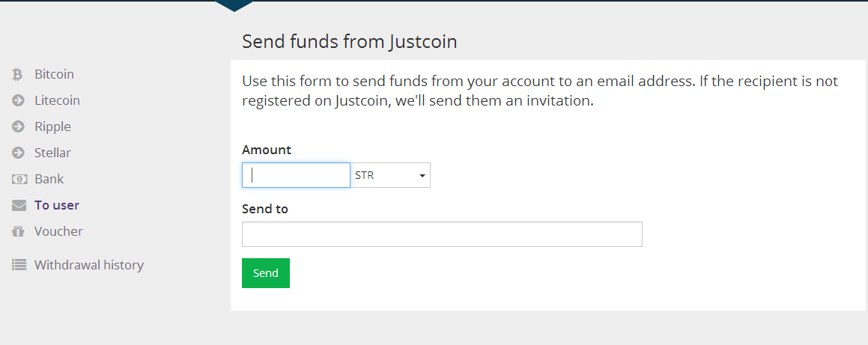Select the To user text label

click(x=57, y=206)
